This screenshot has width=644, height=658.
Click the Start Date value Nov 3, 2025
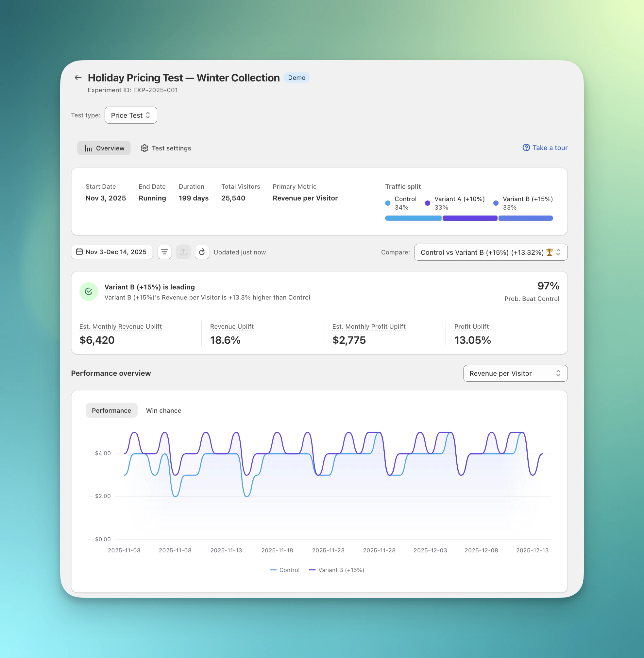[106, 198]
